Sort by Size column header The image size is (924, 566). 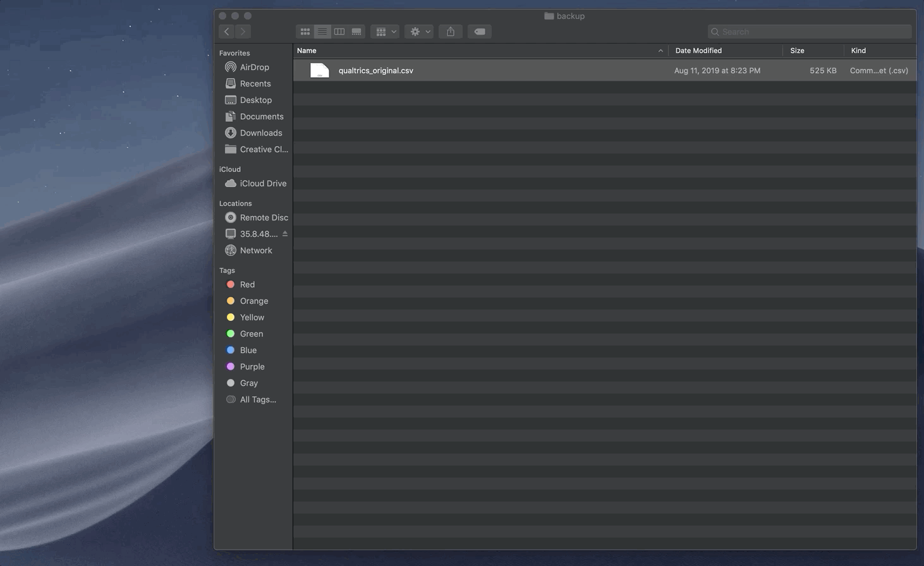(797, 51)
